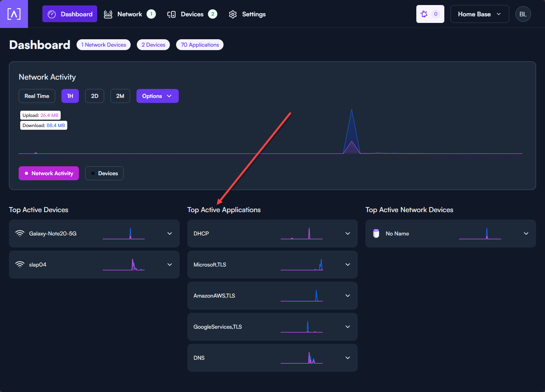Select the 2D time range
This screenshot has width=545, height=392.
point(94,96)
